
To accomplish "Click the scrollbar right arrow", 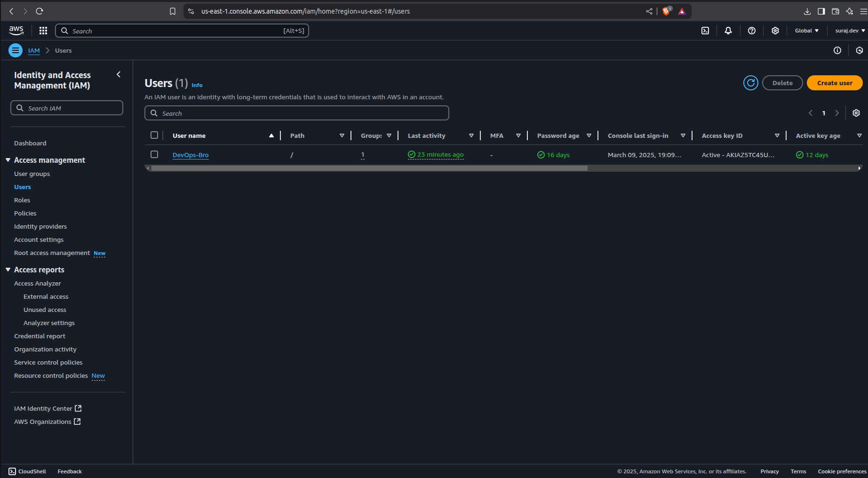I will (x=860, y=168).
